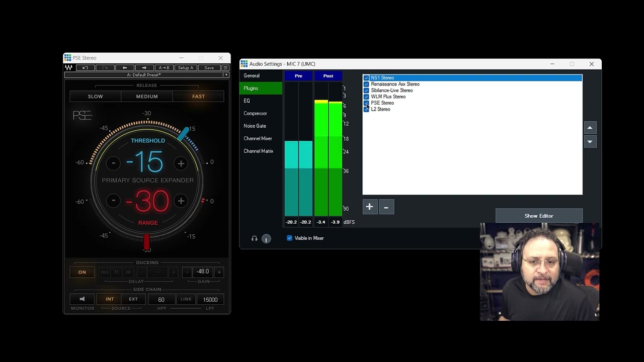Move selected plugin up
Viewport: 644px width, 362px height.
pyautogui.click(x=590, y=128)
